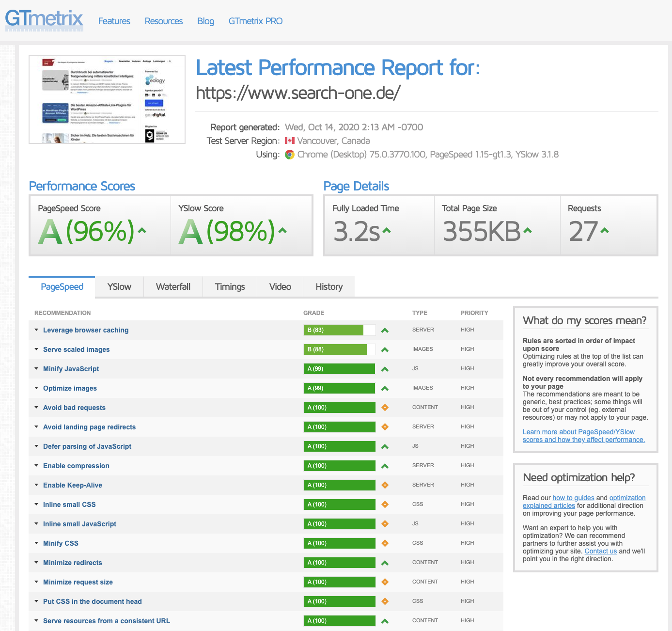Screen dimensions: 672x631
Task: Click the GTmetrix logo
Action: click(x=44, y=20)
